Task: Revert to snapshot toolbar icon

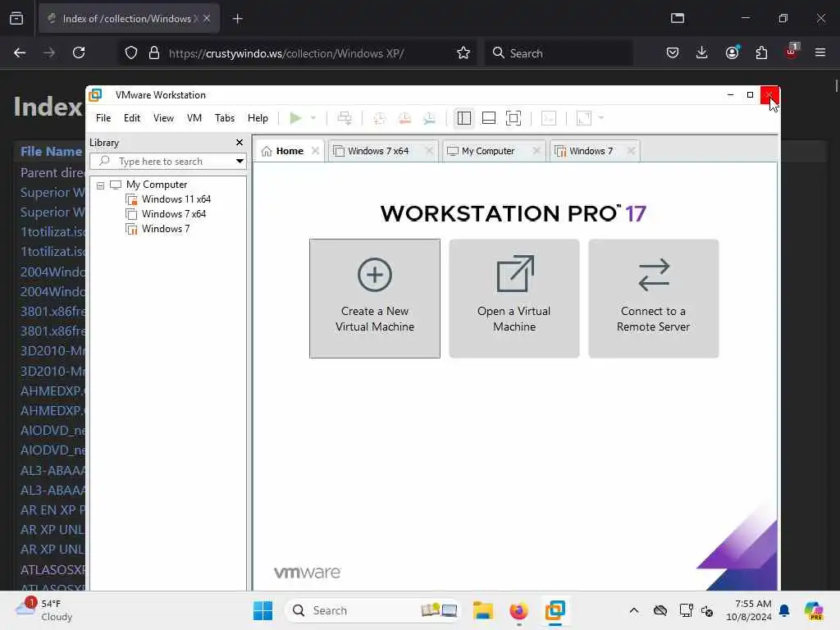Action: click(404, 118)
